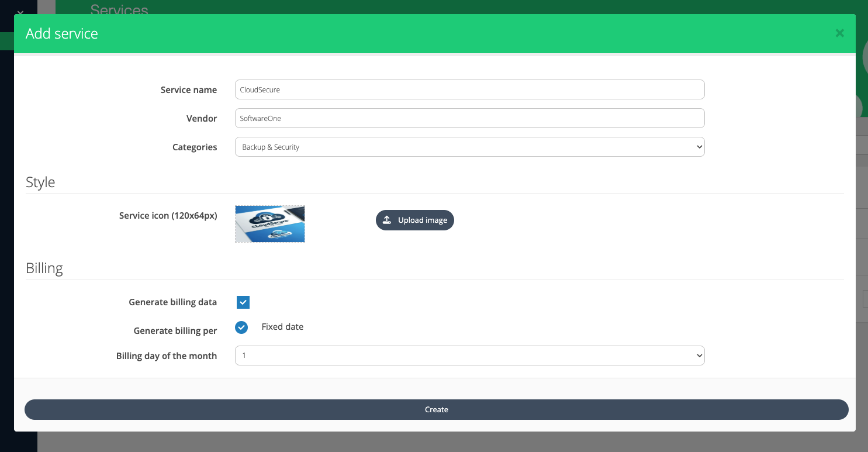Image resolution: width=868 pixels, height=452 pixels.
Task: Close the Add service dialog
Action: coord(839,33)
